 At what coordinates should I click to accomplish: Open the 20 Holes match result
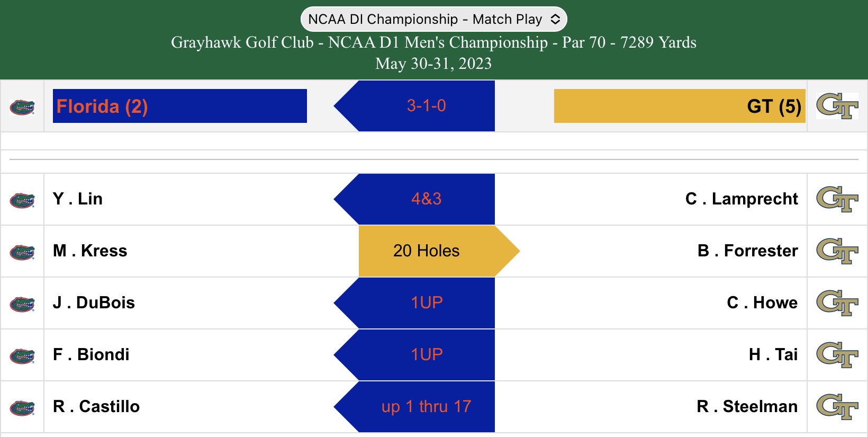point(427,251)
